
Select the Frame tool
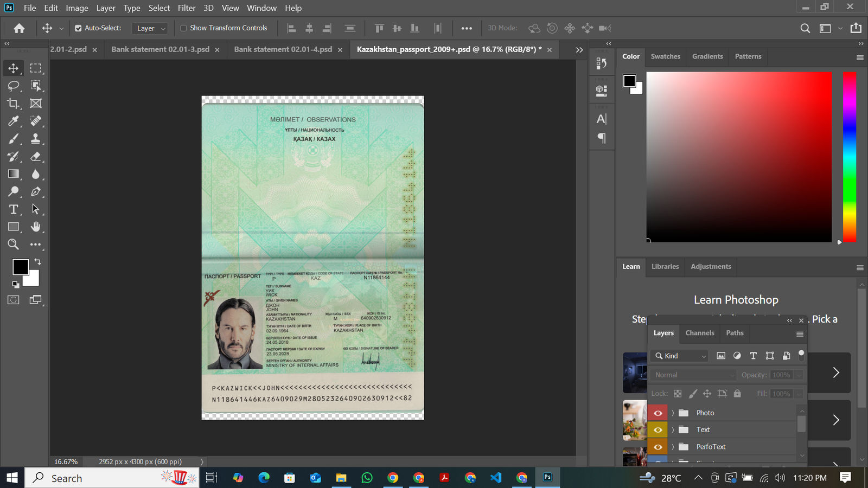click(x=36, y=103)
